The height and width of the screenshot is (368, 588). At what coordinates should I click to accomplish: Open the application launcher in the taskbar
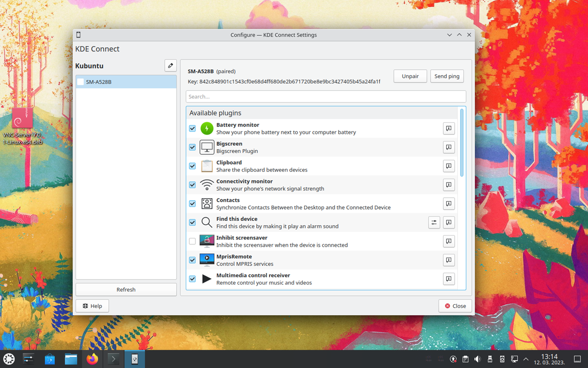[x=9, y=359]
